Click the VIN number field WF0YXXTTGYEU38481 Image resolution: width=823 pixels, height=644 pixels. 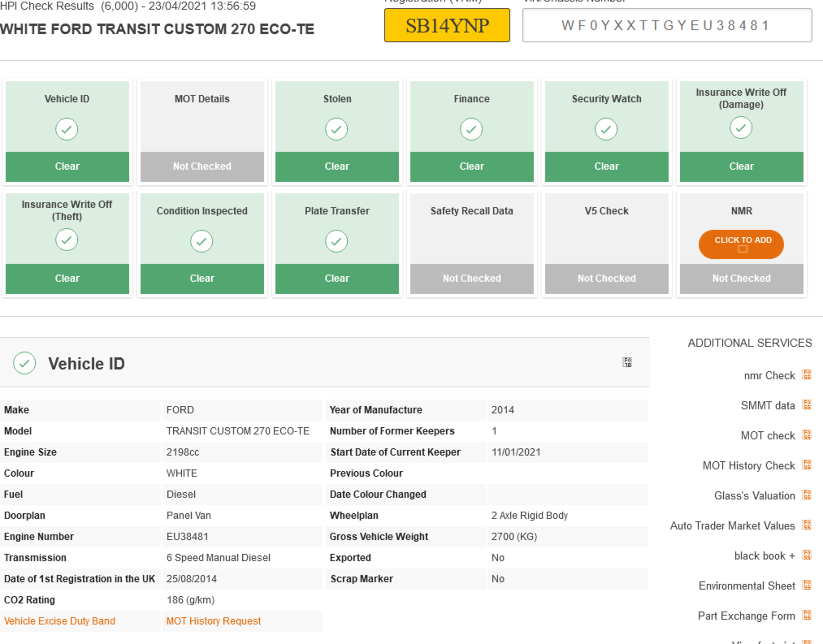click(667, 25)
